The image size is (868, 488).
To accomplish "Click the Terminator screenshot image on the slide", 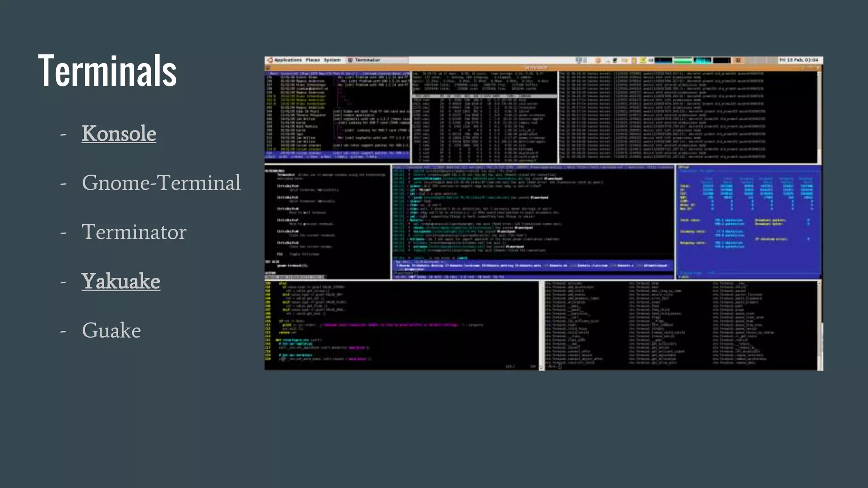I will pyautogui.click(x=544, y=213).
